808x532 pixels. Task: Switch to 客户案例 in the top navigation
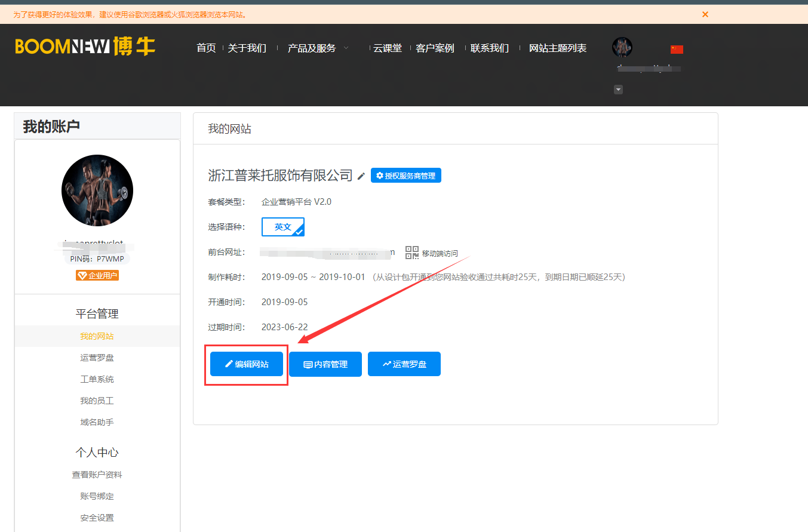(x=435, y=48)
